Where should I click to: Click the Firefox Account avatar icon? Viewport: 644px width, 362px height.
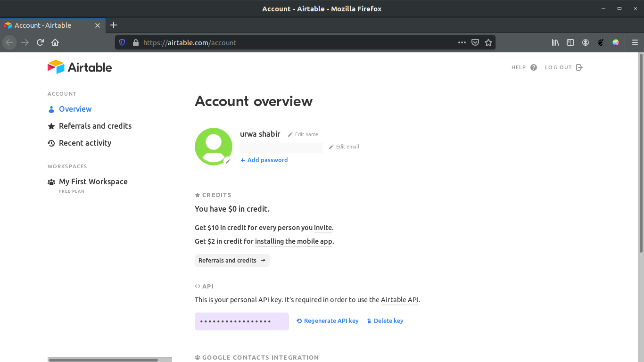pos(586,42)
